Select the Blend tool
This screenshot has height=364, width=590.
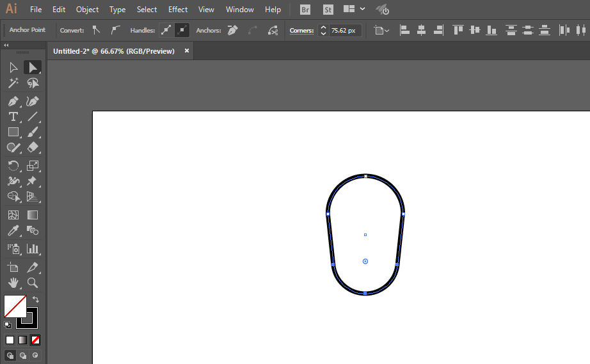tap(33, 230)
